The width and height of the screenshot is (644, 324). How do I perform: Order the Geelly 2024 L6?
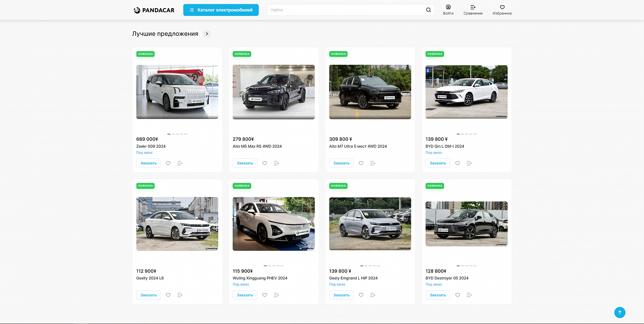coord(149,295)
